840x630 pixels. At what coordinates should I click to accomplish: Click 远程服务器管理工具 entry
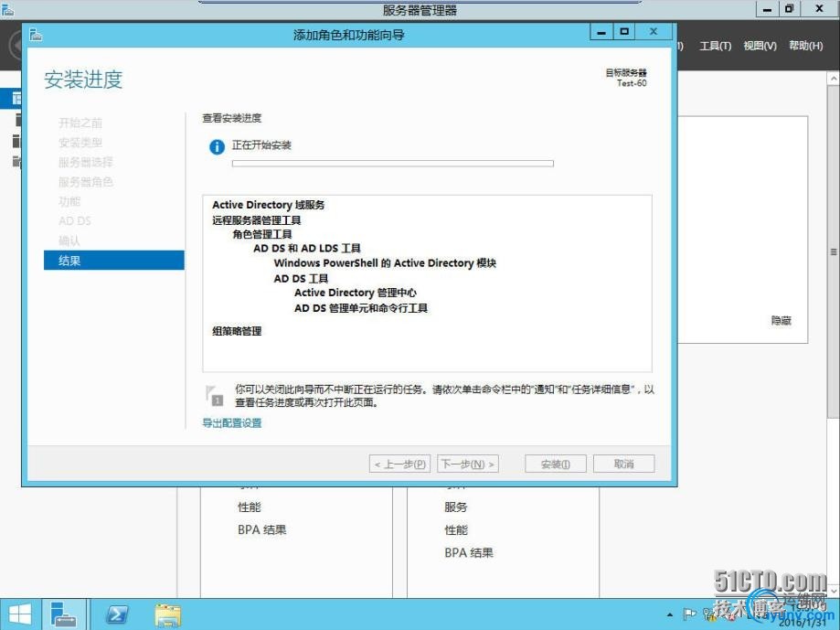(257, 219)
